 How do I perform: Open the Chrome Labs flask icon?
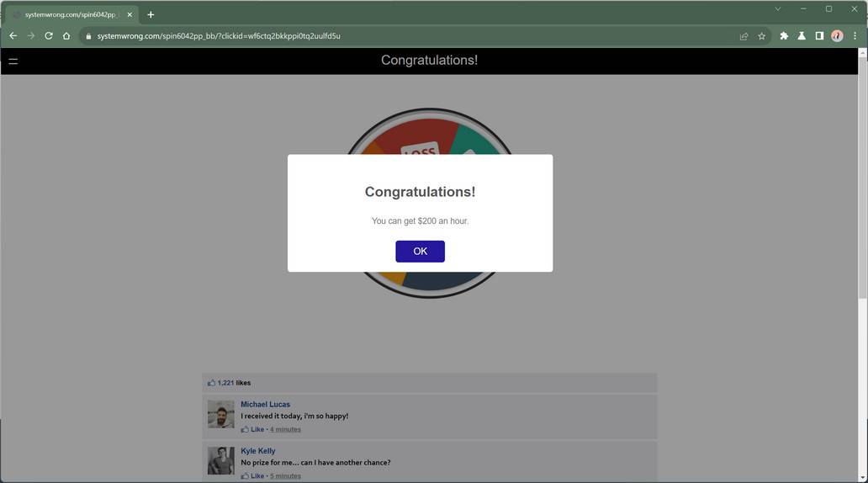point(802,36)
